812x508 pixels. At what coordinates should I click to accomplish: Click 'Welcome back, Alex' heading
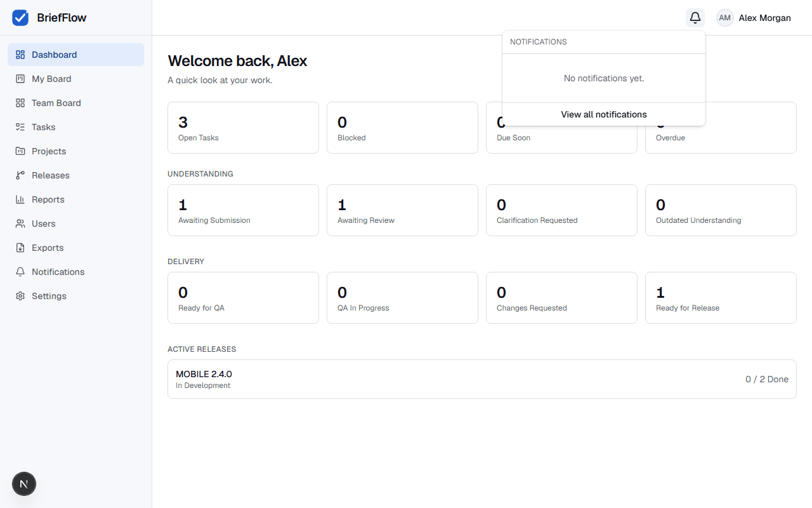[237, 61]
